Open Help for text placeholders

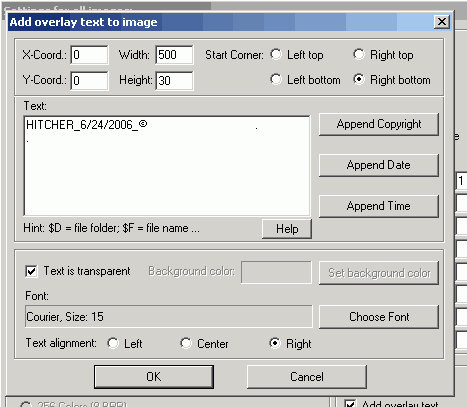click(x=287, y=229)
